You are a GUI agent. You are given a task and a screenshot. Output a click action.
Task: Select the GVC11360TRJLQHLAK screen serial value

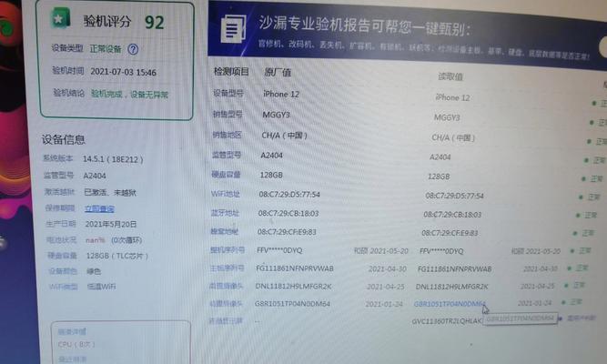click(447, 321)
